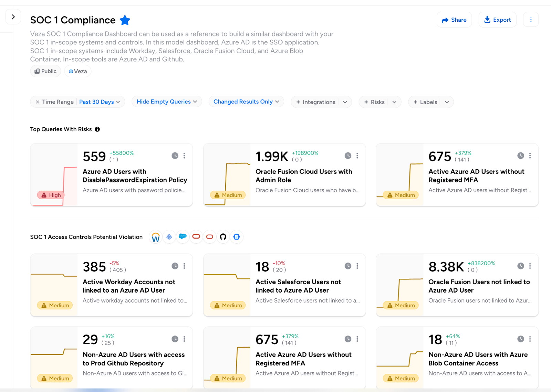Open the Changed Results Only dropdown
The width and height of the screenshot is (551, 392).
pos(246,102)
